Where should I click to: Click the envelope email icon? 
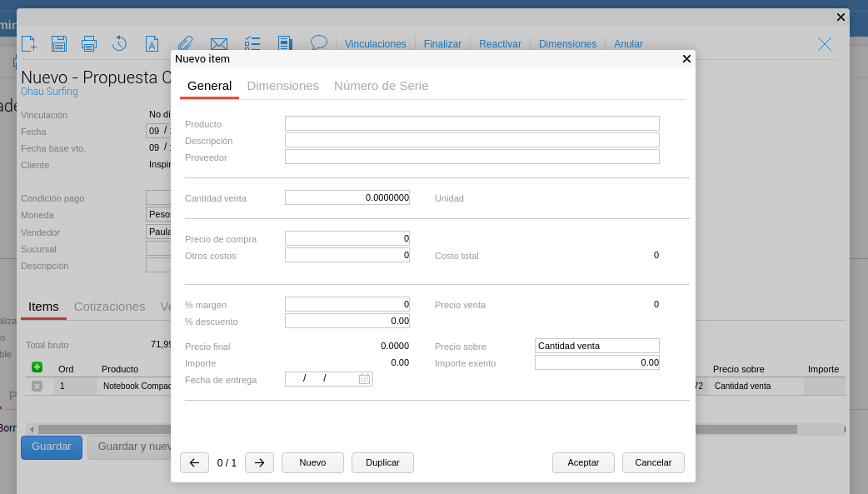click(x=219, y=44)
